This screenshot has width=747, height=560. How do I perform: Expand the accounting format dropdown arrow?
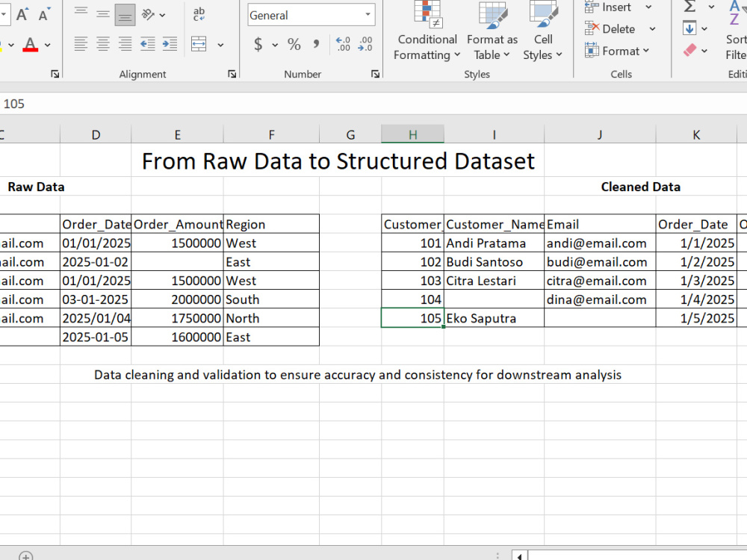[x=275, y=46]
